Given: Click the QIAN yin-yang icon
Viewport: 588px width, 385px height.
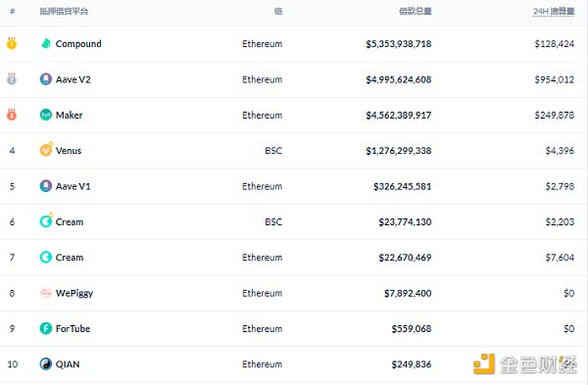Looking at the screenshot, I should click(x=46, y=364).
